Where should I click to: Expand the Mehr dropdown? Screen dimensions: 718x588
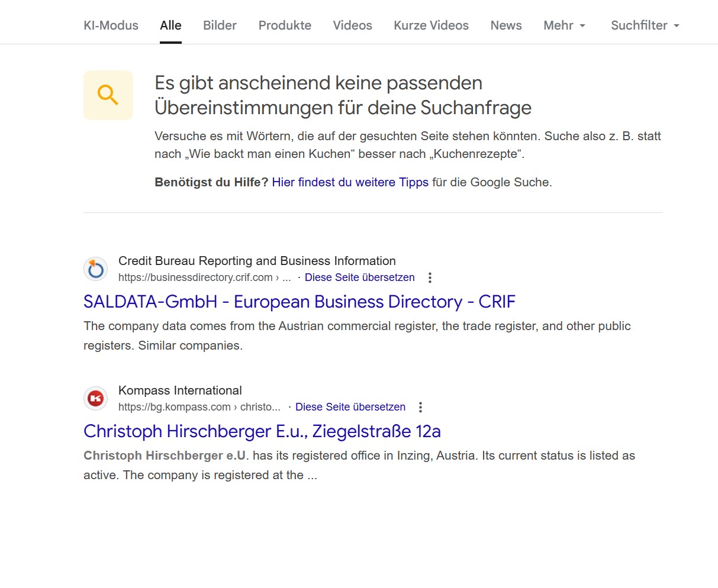564,25
